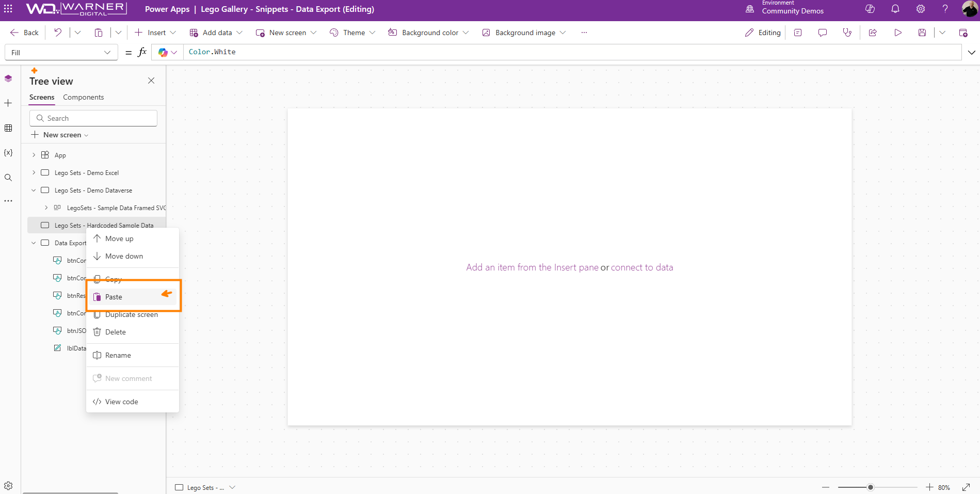Open the Undo dropdown arrow
Viewport: 980px width, 494px height.
pyautogui.click(x=77, y=33)
